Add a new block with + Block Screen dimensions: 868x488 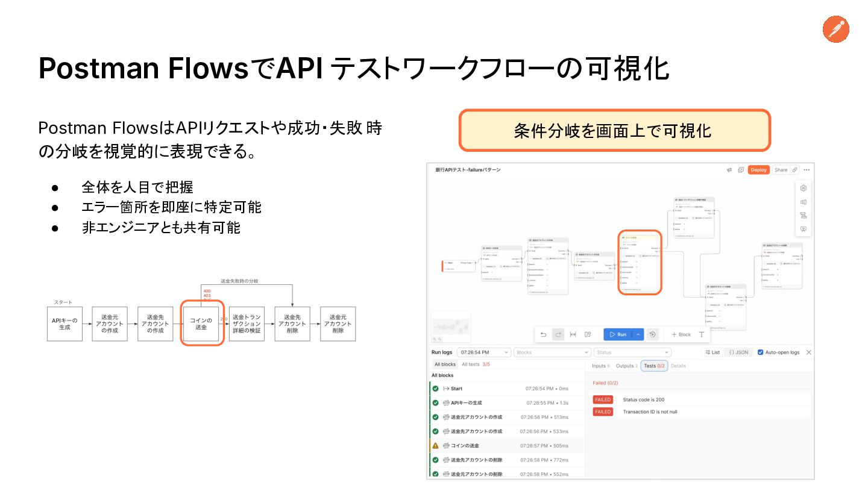point(681,334)
